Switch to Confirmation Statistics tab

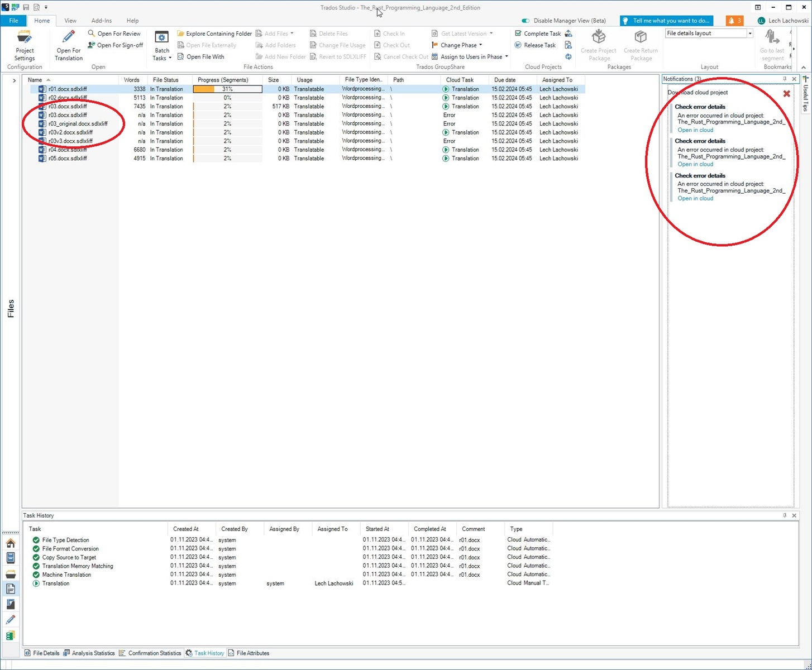[150, 653]
